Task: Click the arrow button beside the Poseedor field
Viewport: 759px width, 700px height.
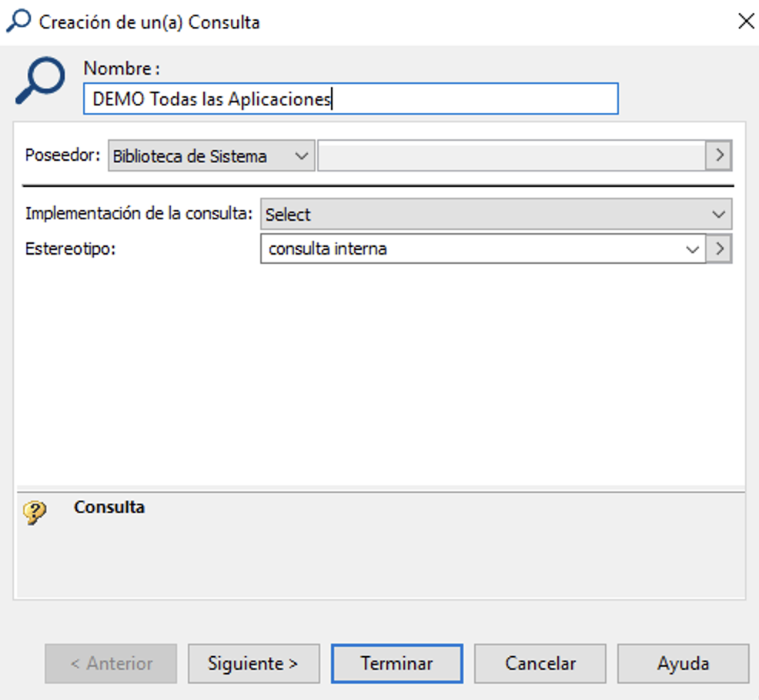Action: 719,155
